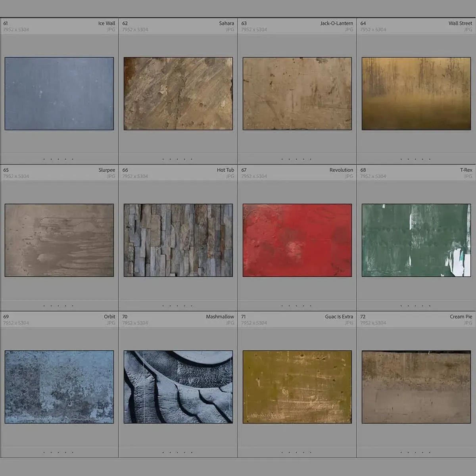Screen dimensions: 476x476
Task: Pick the Wall Street golden texture thumbnail
Action: 416,94
